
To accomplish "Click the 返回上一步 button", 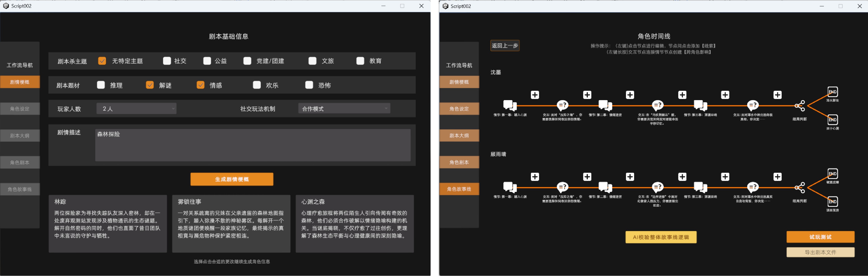I will point(505,45).
